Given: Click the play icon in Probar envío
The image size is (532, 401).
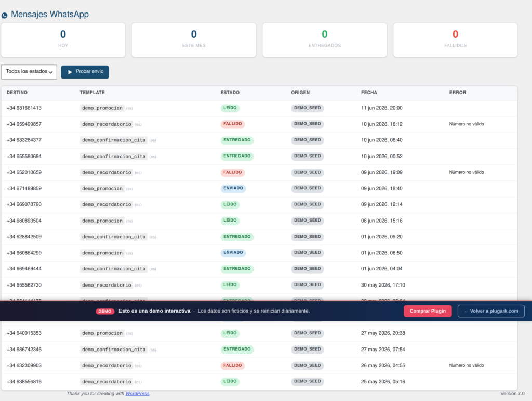Looking at the screenshot, I should click(x=70, y=72).
